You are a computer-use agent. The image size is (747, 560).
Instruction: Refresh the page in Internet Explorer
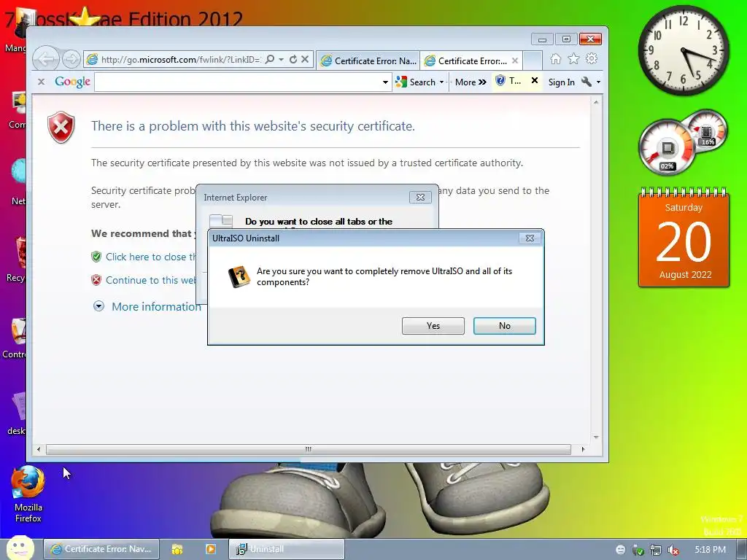(293, 59)
